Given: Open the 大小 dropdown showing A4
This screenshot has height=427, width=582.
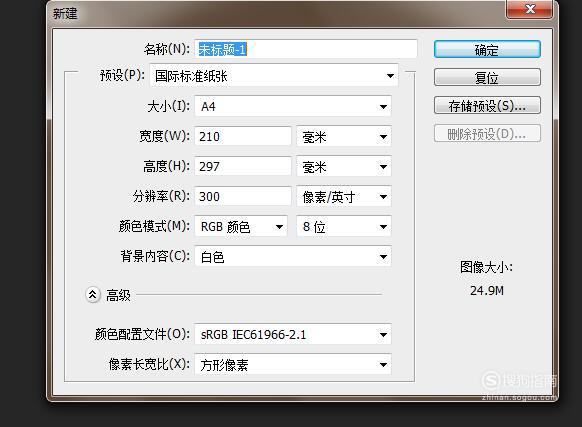Looking at the screenshot, I should point(293,107).
